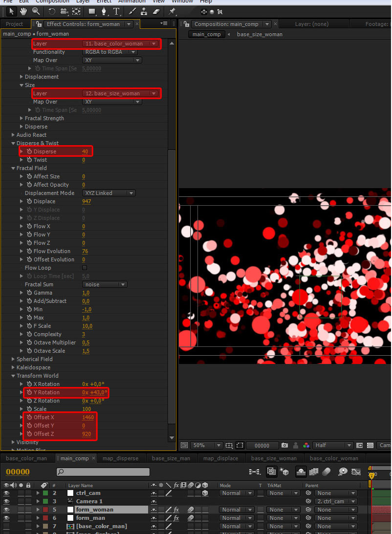Collapse the Transform World section
This screenshot has height=534, width=392.
click(13, 376)
